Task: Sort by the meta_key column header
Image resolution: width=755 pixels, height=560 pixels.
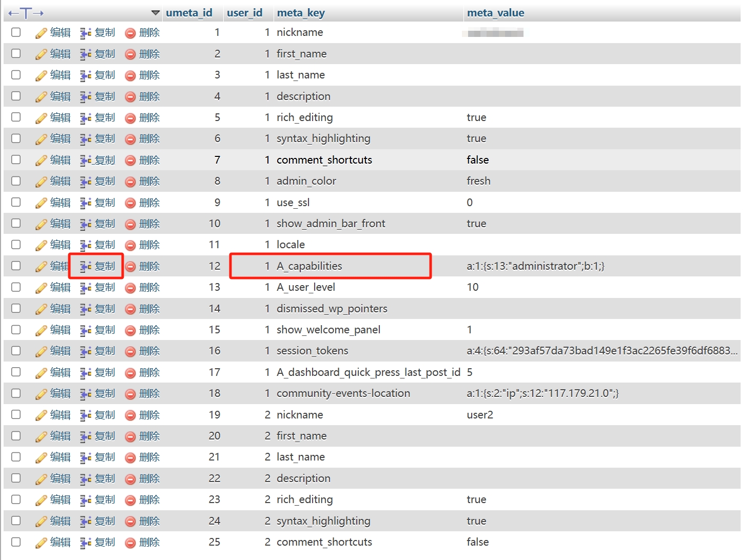Action: point(301,13)
